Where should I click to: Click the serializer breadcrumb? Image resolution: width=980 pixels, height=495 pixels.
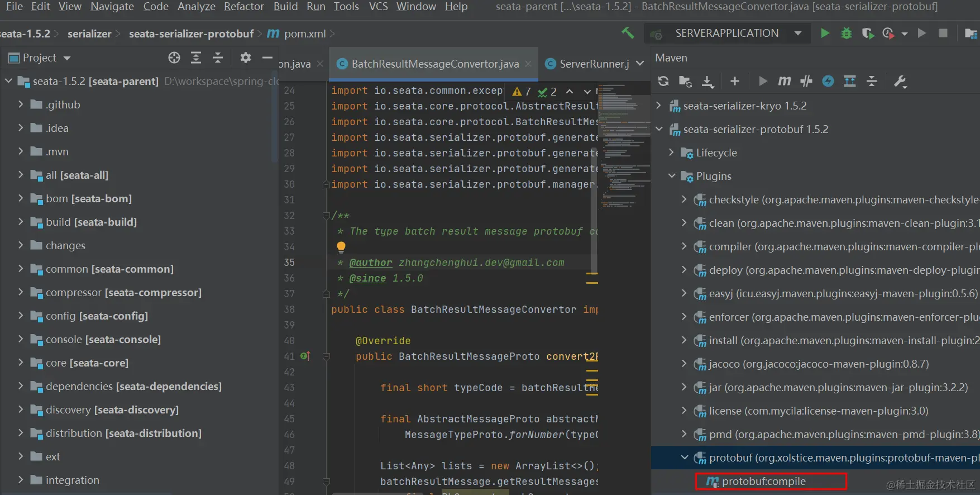tap(89, 34)
